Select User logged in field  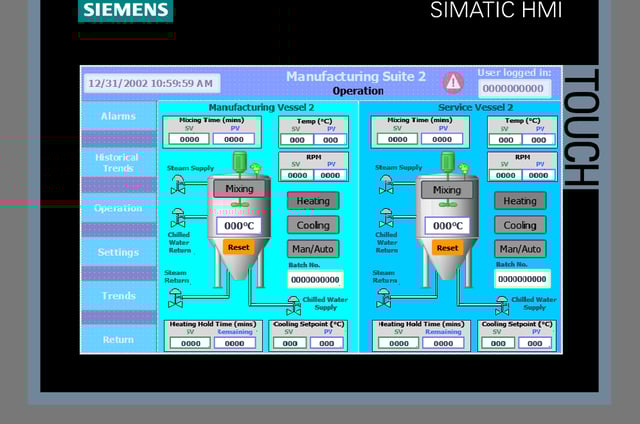point(514,88)
